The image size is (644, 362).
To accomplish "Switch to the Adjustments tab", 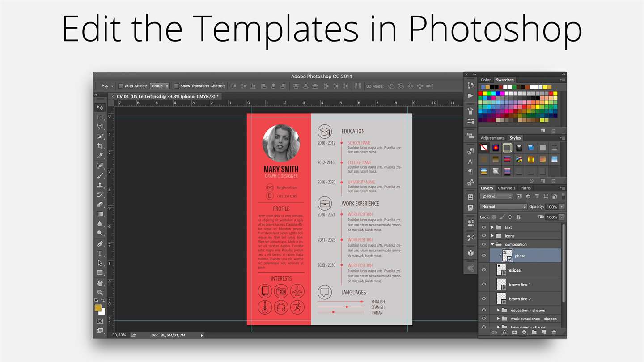I will coord(492,138).
